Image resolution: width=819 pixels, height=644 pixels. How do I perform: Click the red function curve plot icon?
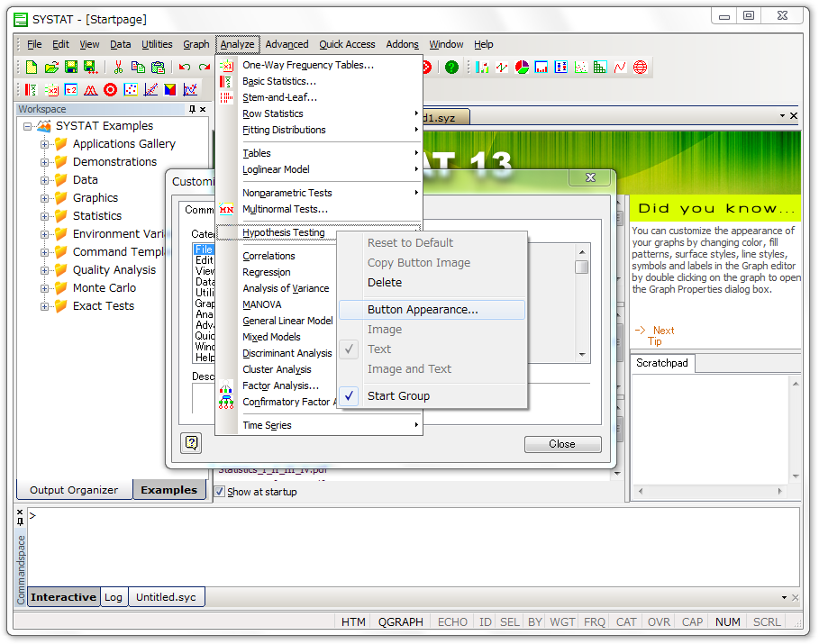(x=620, y=67)
